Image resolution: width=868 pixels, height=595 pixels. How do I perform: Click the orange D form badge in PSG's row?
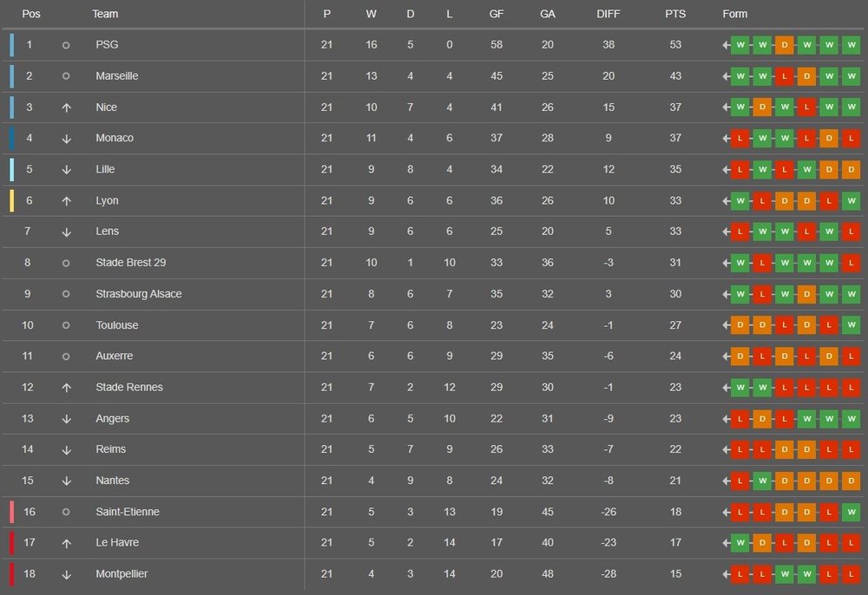pyautogui.click(x=785, y=45)
